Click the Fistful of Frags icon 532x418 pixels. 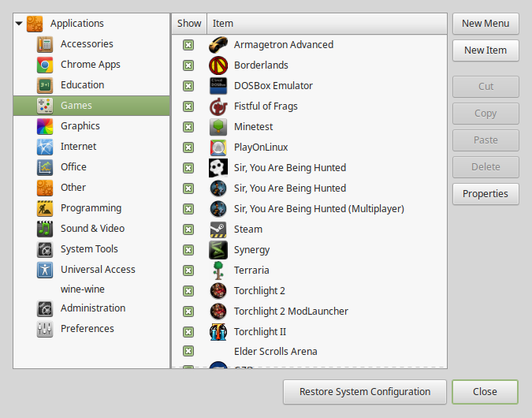tap(218, 106)
